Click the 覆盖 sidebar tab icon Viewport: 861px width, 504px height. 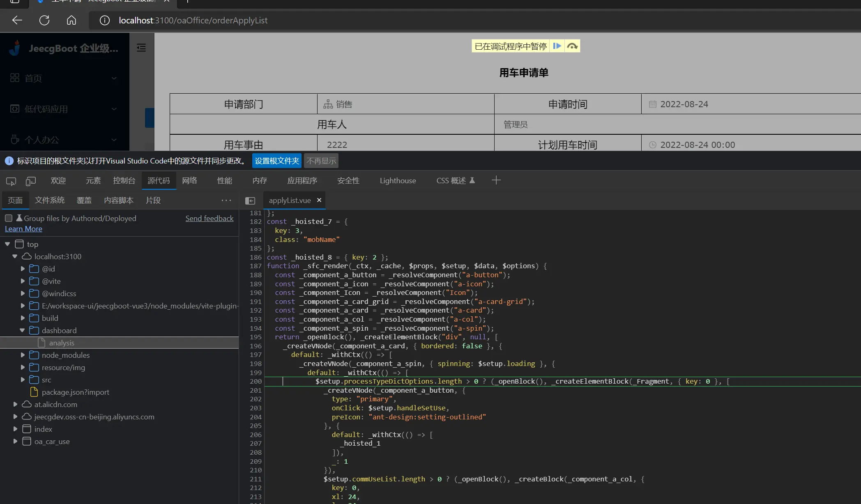click(x=84, y=200)
